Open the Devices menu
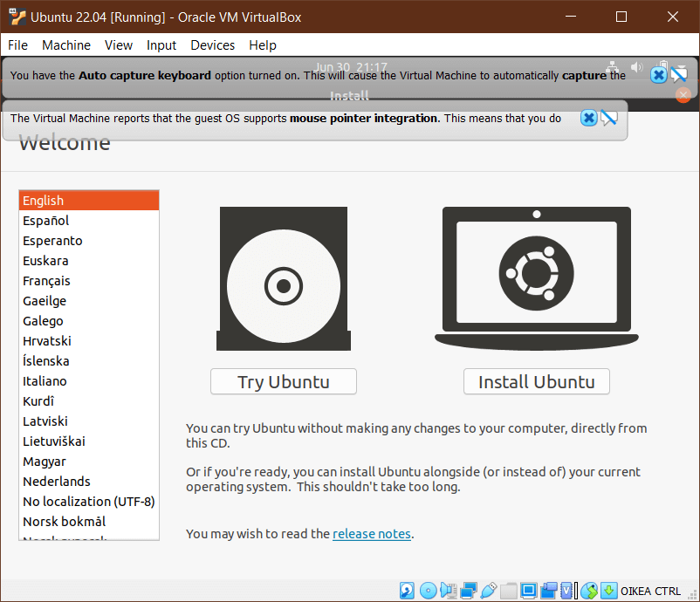This screenshot has width=700, height=602. [x=212, y=45]
